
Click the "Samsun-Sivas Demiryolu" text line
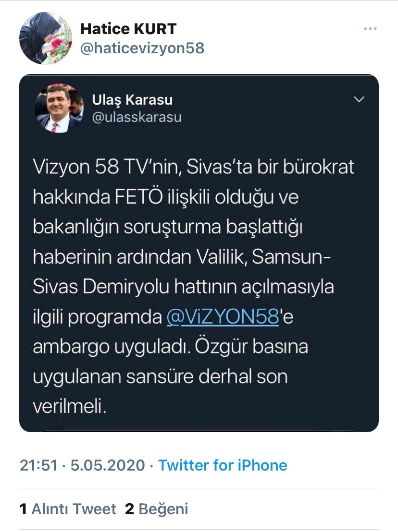(x=184, y=287)
